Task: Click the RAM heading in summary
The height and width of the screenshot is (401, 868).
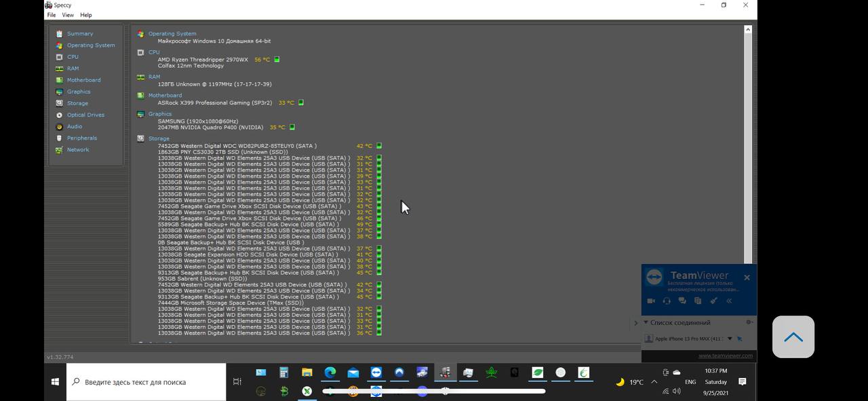Action: (154, 77)
